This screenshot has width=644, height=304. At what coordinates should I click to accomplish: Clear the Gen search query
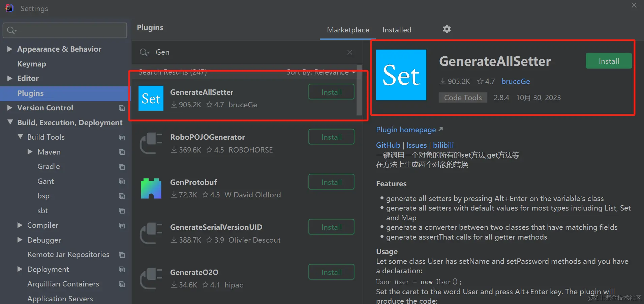click(349, 52)
